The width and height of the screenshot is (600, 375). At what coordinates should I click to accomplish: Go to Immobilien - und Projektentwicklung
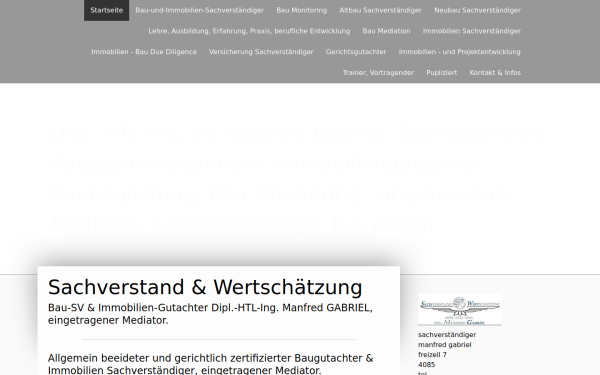coord(459,52)
